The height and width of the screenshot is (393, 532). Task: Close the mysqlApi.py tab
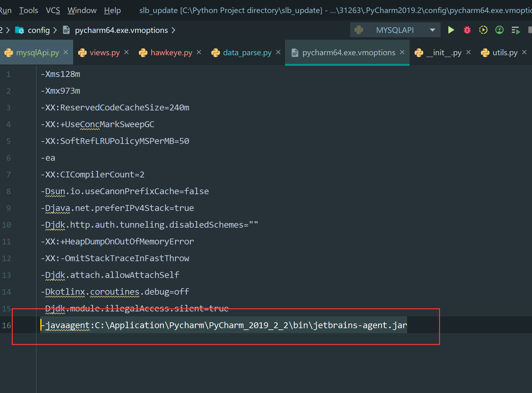coord(66,52)
